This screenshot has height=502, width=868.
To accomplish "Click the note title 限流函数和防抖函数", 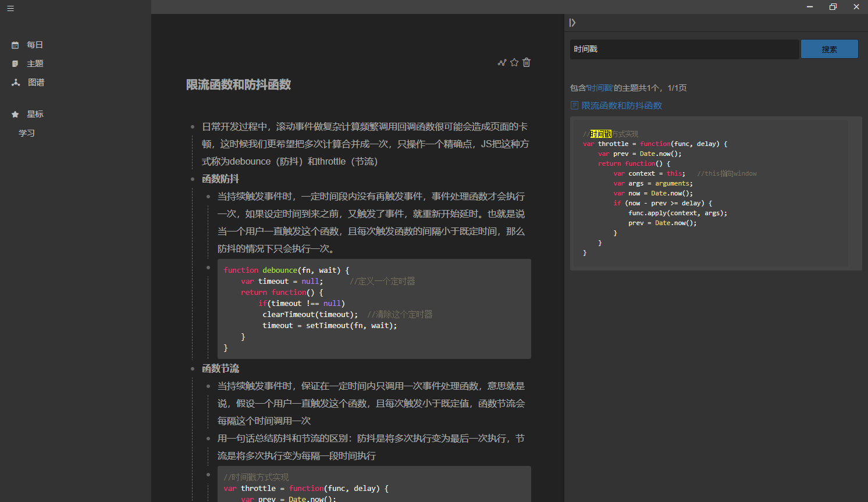I will click(239, 84).
